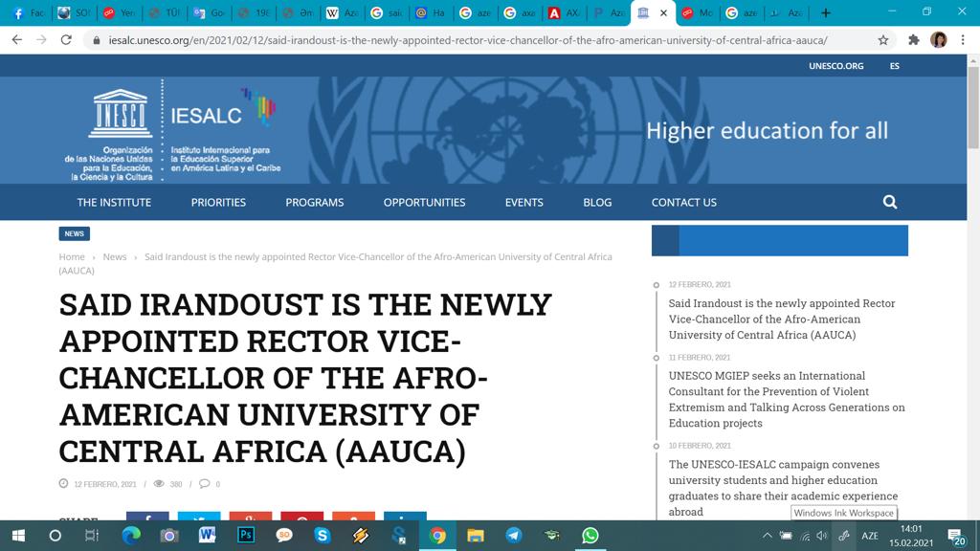Open the UNESCO.ORG top link
Viewport: 980px width, 551px height.
tap(835, 66)
